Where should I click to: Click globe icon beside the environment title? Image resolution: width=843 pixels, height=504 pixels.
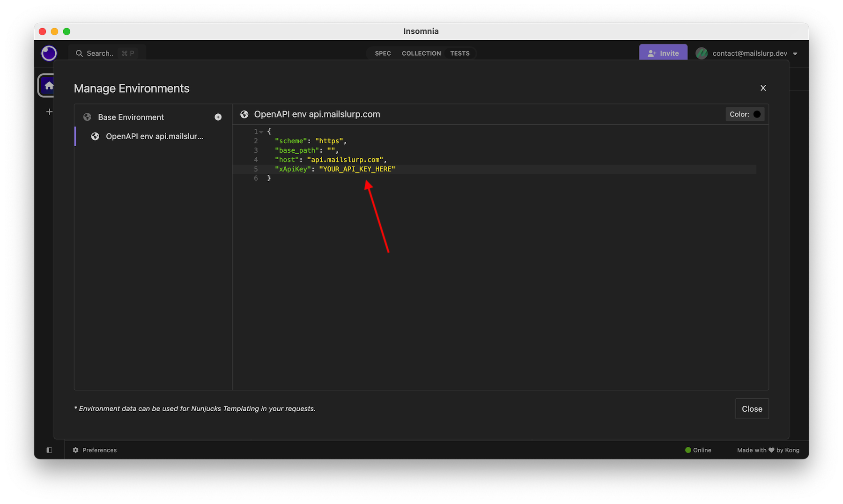click(x=244, y=114)
